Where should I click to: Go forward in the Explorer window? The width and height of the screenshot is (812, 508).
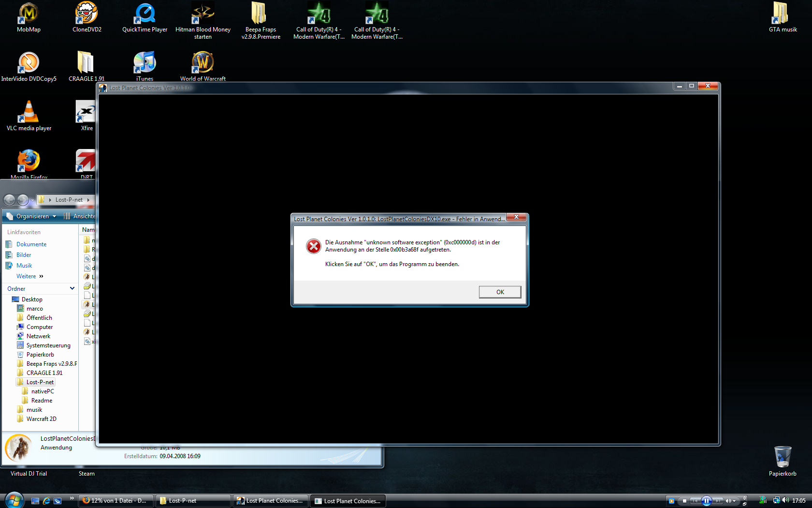pos(23,199)
